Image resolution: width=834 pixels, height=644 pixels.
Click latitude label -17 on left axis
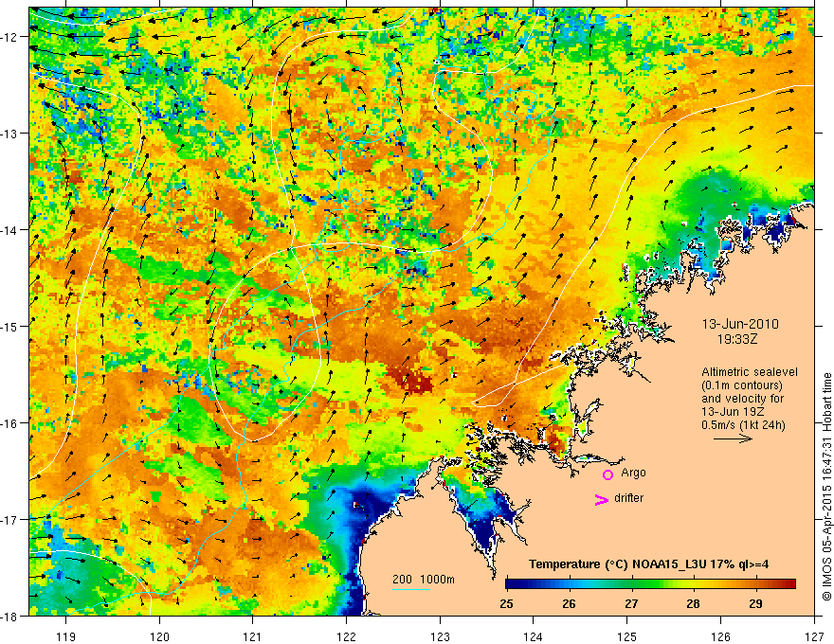pyautogui.click(x=9, y=520)
